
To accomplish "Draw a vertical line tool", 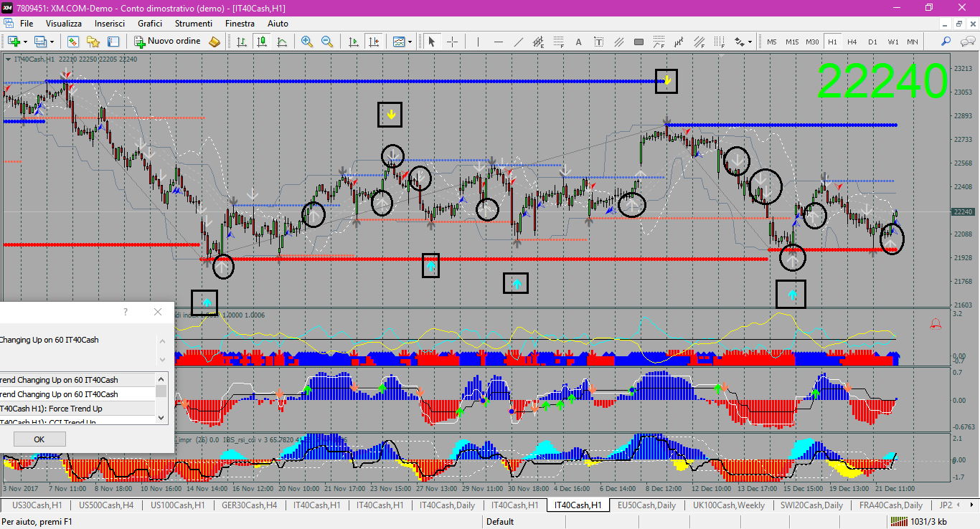I will 479,42.
